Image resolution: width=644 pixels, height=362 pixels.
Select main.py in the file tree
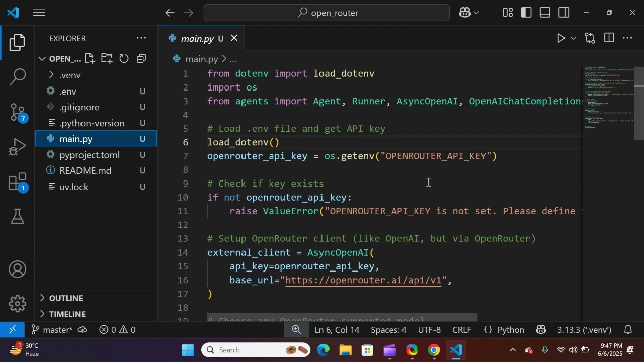pos(96,139)
